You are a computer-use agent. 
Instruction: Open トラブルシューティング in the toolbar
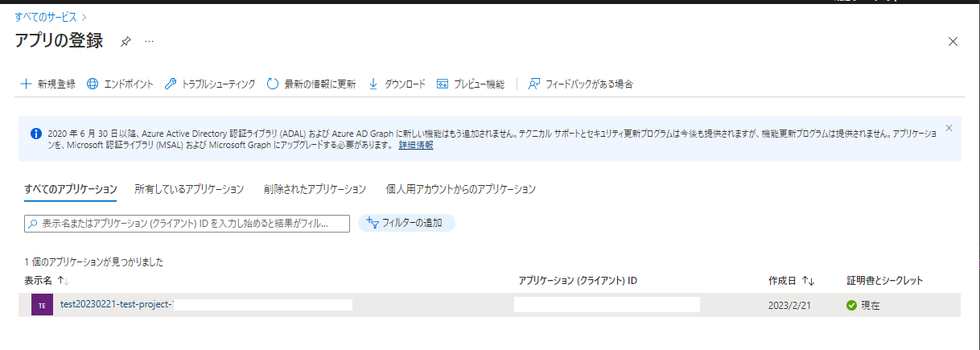point(209,84)
